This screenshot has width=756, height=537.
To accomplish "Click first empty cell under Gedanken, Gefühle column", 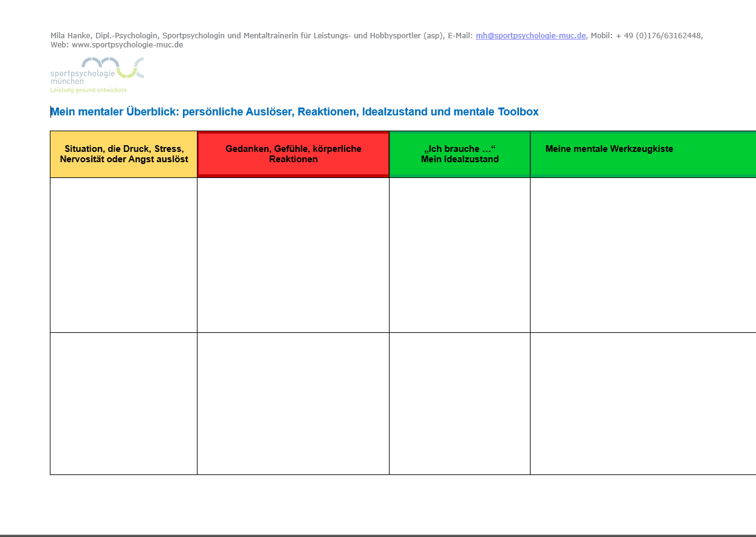I will (x=293, y=255).
